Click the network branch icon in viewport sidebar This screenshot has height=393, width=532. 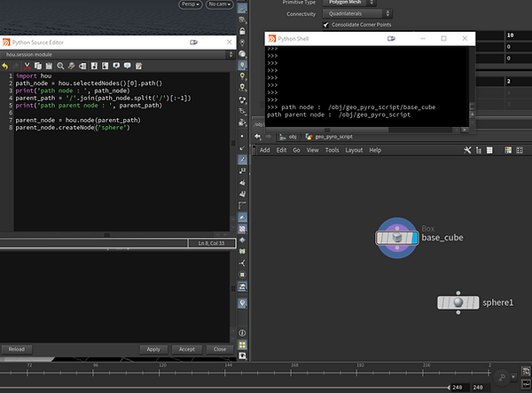click(x=242, y=263)
